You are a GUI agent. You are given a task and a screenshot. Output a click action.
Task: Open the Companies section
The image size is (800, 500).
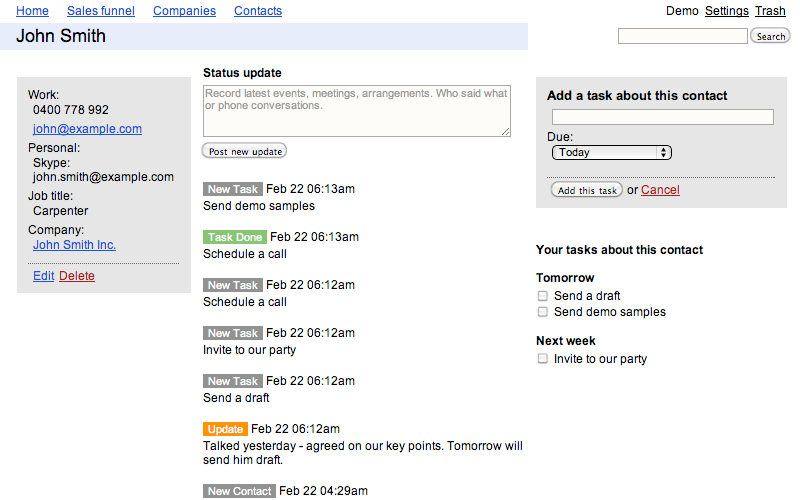(184, 11)
